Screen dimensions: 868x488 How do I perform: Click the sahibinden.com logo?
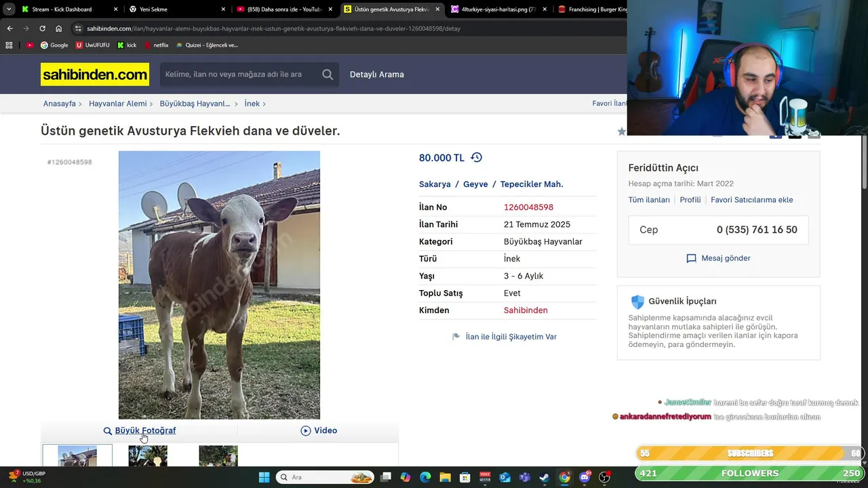point(95,75)
